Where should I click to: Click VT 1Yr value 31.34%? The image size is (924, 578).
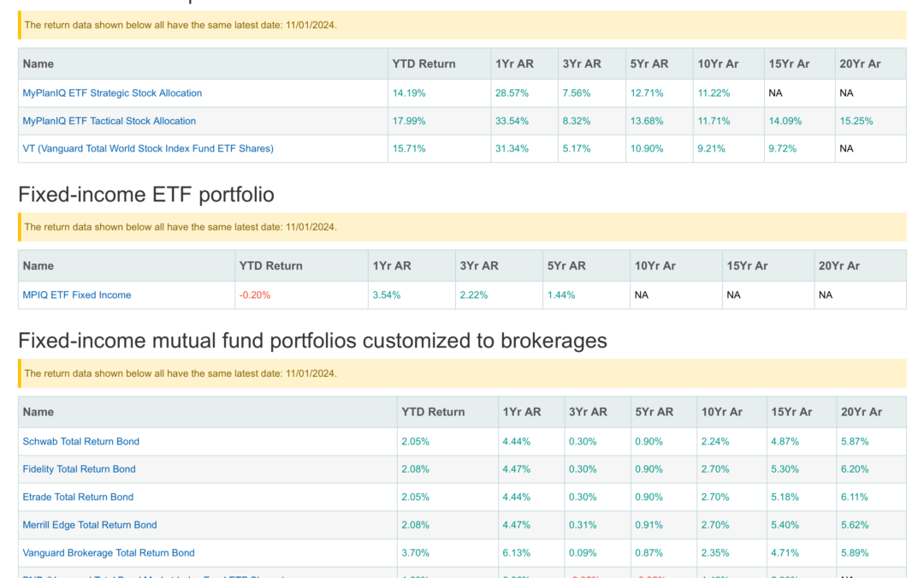coord(512,149)
